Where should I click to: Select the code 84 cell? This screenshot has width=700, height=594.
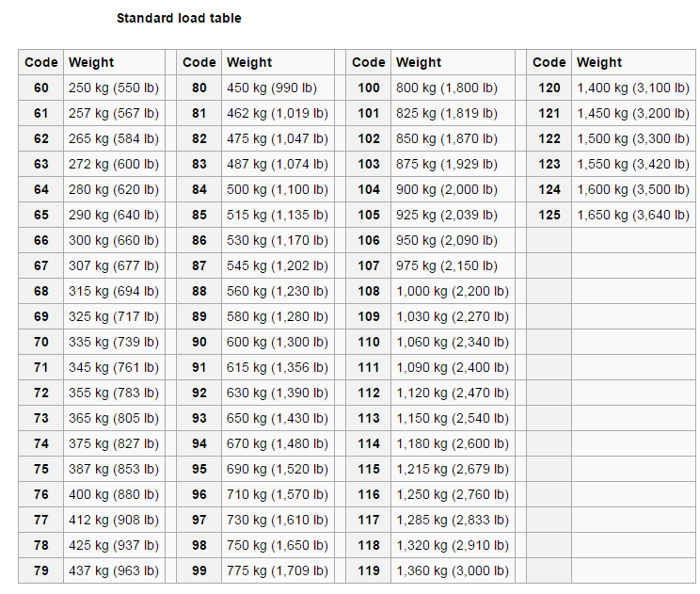[199, 189]
